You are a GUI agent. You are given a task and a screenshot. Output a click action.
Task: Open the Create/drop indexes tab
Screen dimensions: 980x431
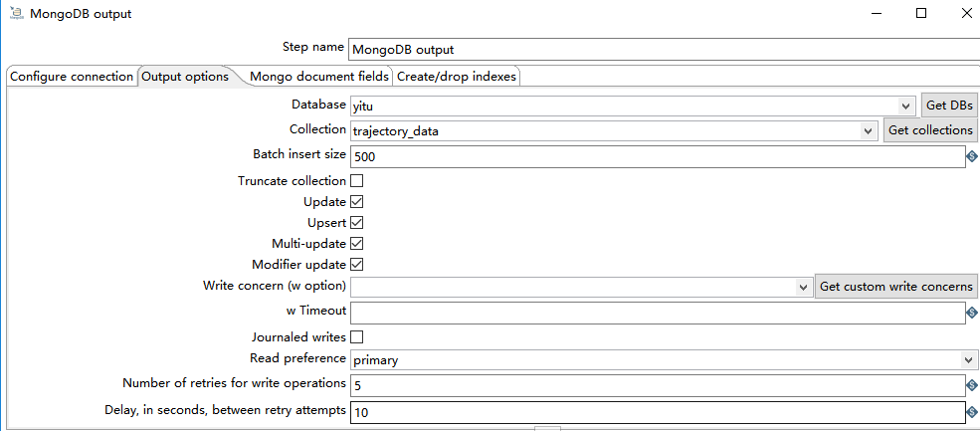coord(457,77)
